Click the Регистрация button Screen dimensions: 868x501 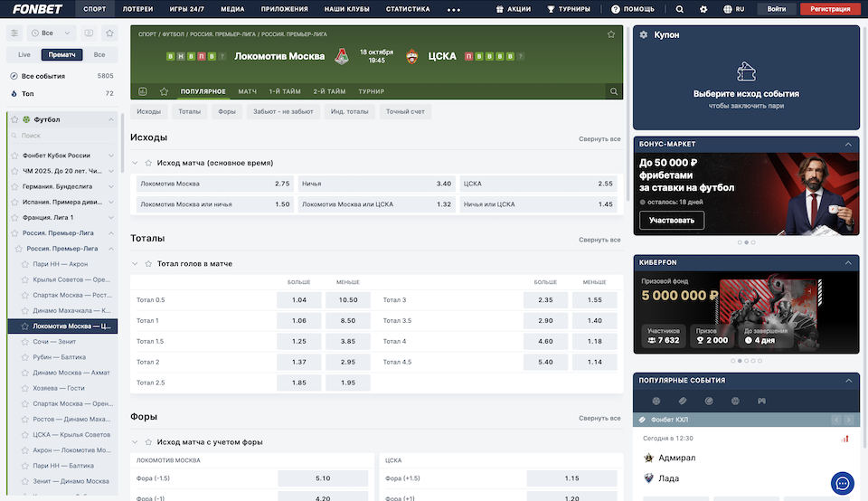(830, 9)
